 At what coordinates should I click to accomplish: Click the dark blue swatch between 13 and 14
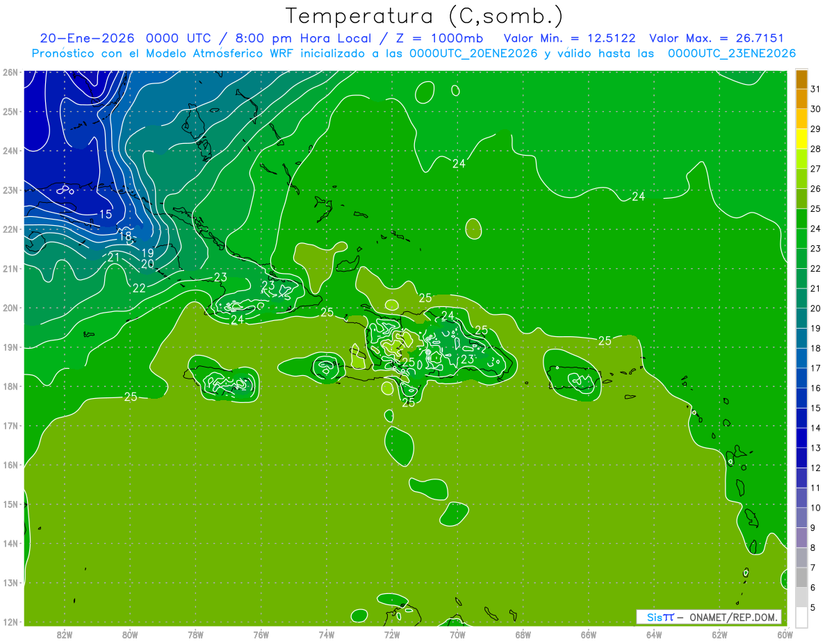tap(801, 438)
